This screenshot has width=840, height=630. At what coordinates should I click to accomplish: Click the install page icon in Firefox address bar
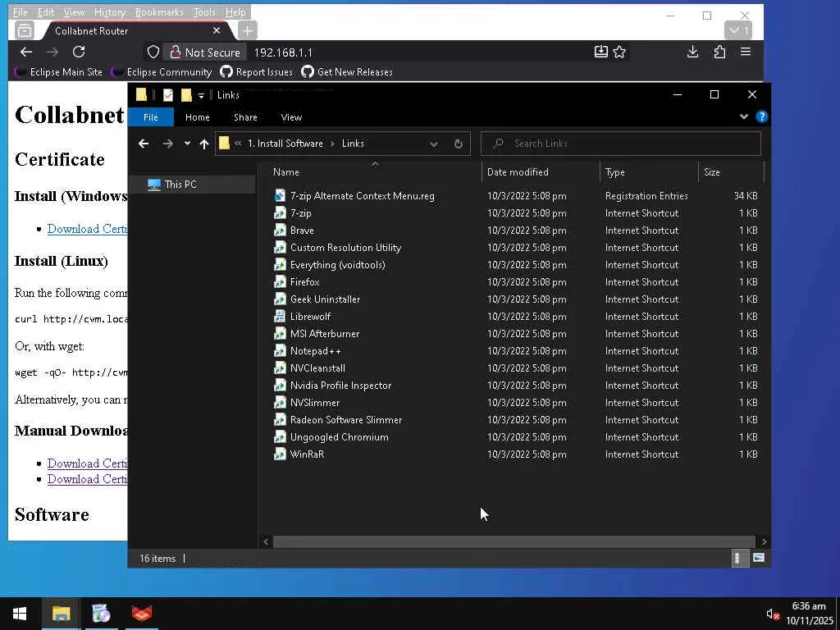pos(601,52)
